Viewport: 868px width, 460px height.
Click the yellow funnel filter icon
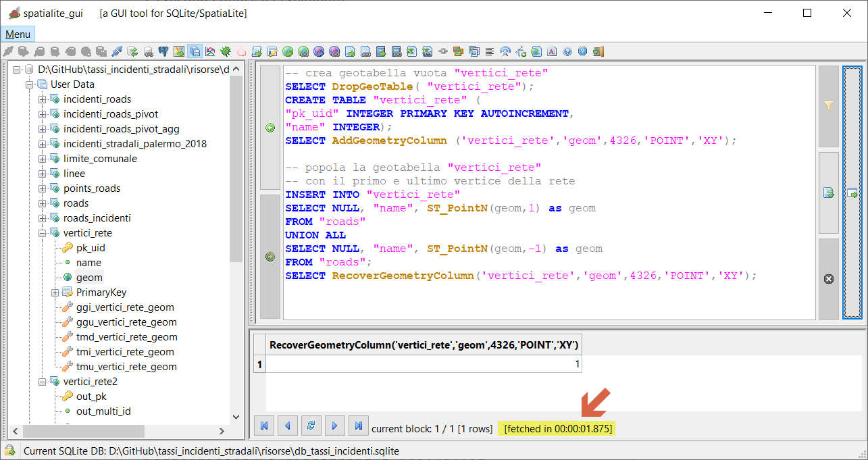[828, 106]
